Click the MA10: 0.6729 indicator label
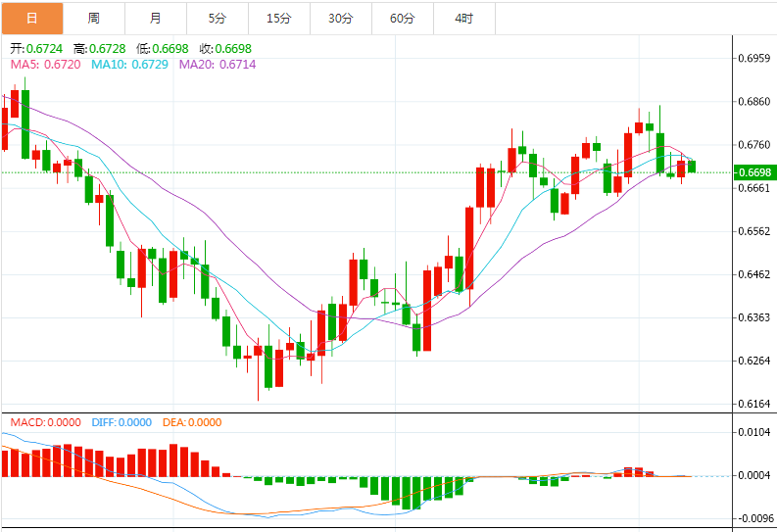Screen dimensions: 777x532 pyautogui.click(x=130, y=65)
